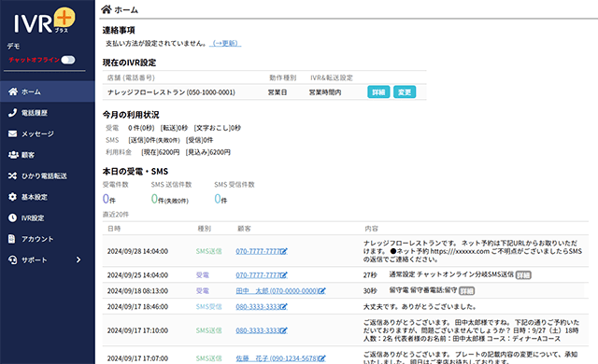
Task: Click the 営業時間内 IVR setting value
Action: pyautogui.click(x=325, y=92)
